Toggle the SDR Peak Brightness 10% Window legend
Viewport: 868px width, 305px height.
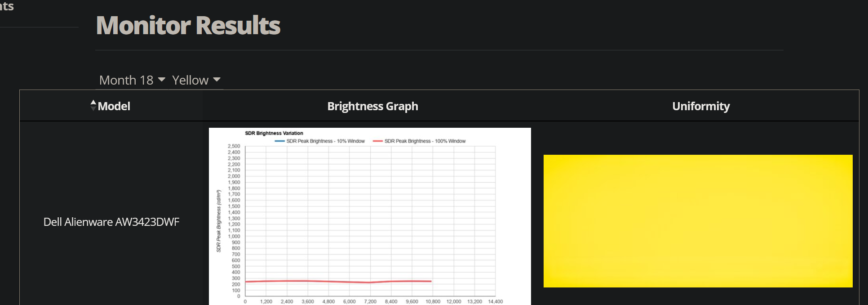click(x=320, y=141)
